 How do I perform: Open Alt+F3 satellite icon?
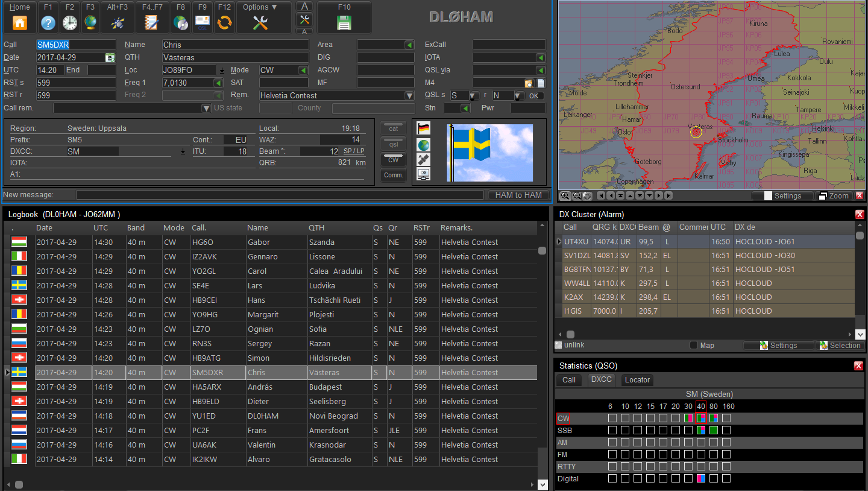[118, 17]
